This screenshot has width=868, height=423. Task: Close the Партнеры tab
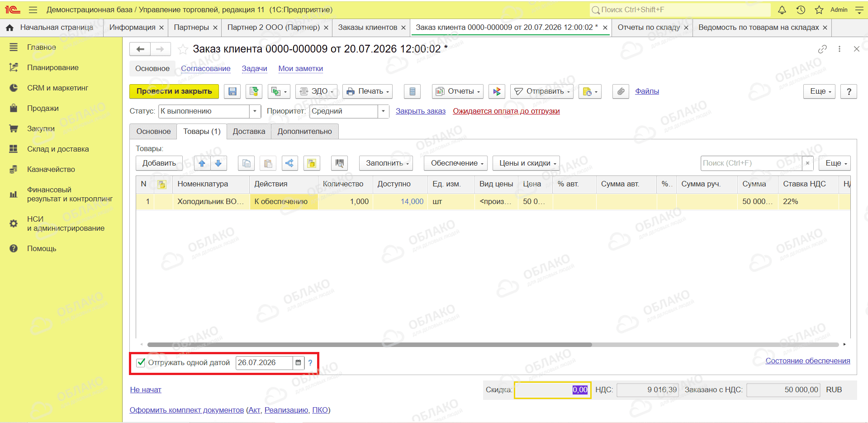click(215, 28)
